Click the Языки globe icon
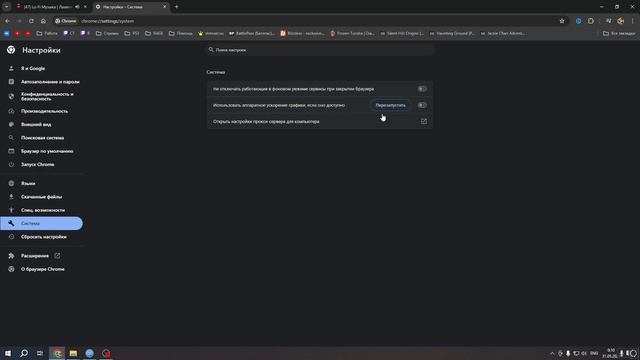The width and height of the screenshot is (640, 360). point(11,183)
